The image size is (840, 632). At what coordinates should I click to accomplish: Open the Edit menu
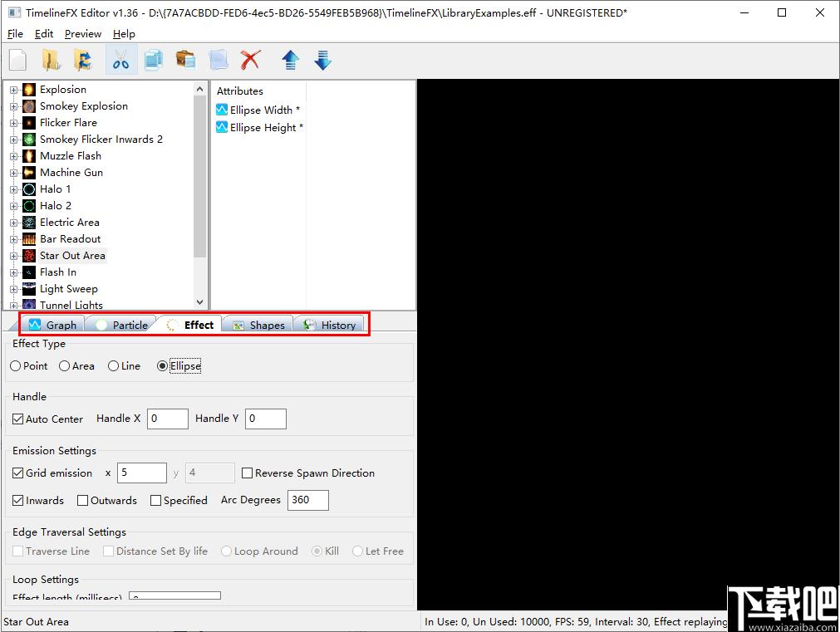(x=44, y=34)
